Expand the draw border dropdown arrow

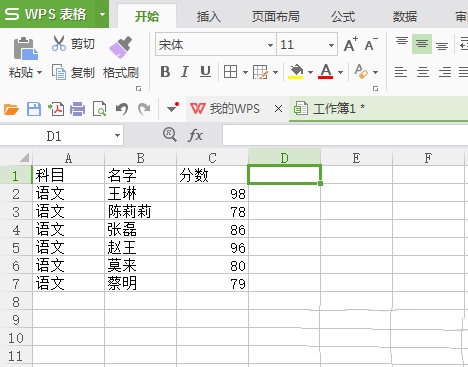[x=275, y=72]
